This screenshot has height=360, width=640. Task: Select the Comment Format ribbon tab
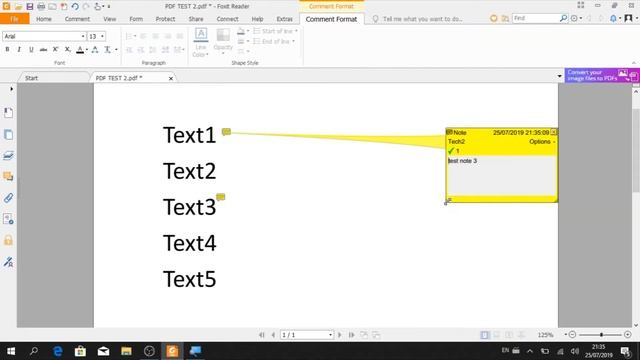pyautogui.click(x=331, y=19)
